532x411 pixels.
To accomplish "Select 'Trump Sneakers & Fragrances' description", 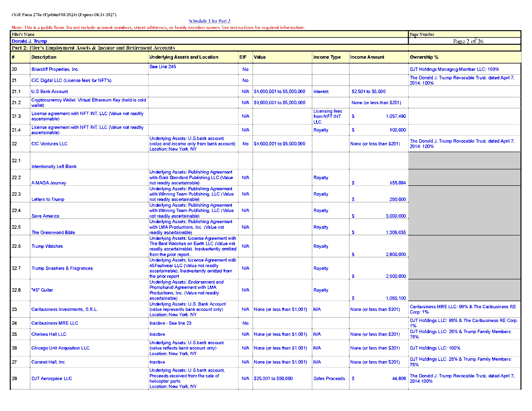I will (x=62, y=269).
